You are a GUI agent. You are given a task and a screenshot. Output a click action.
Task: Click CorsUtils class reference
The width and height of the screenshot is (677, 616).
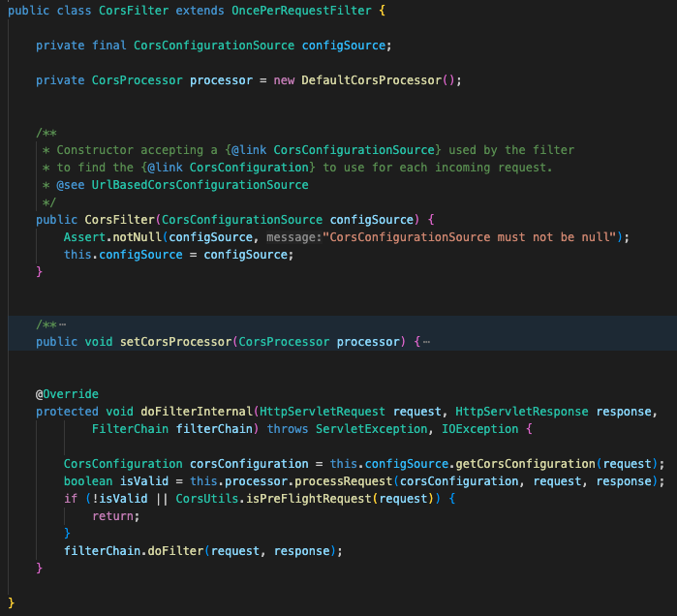[x=207, y=499]
